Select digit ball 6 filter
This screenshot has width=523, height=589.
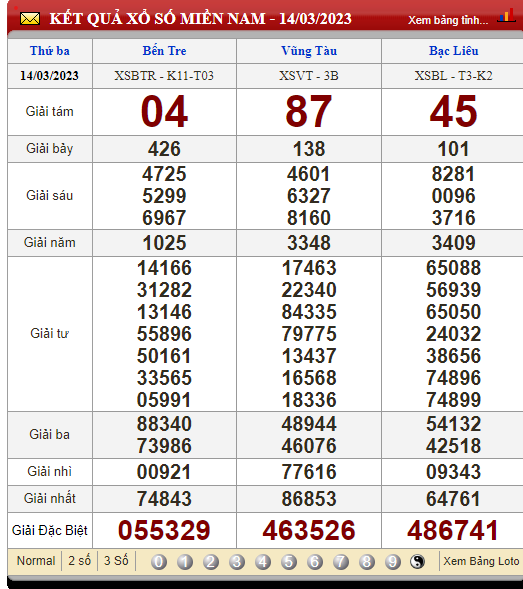(x=315, y=562)
